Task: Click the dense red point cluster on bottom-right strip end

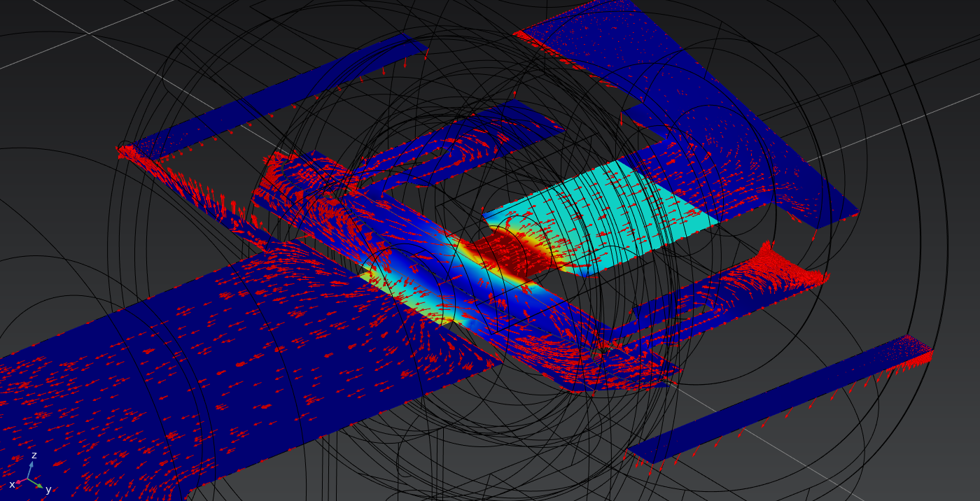Action: click(917, 348)
